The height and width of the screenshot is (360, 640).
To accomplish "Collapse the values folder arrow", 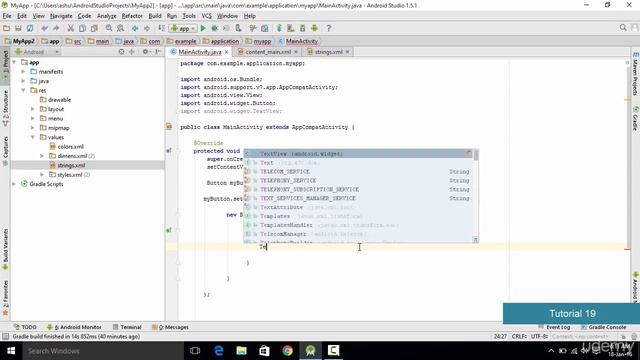I will coord(33,137).
